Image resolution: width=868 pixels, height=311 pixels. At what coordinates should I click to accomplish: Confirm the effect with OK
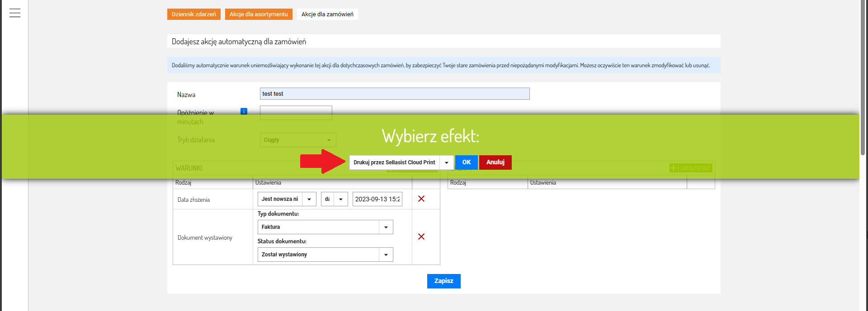point(467,162)
